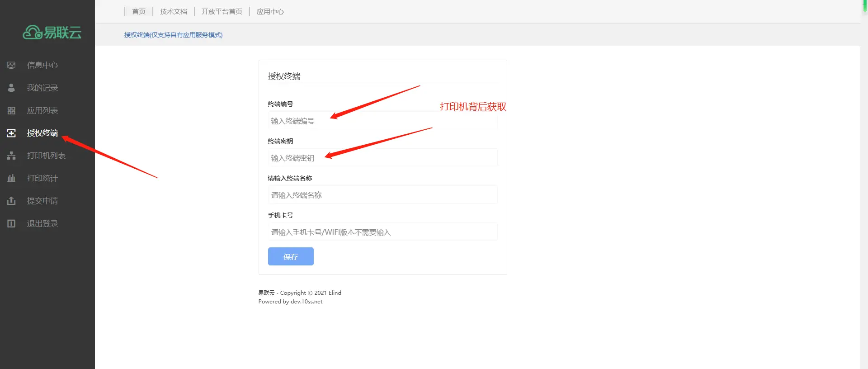Click the 提交申请 upload icon

11,201
